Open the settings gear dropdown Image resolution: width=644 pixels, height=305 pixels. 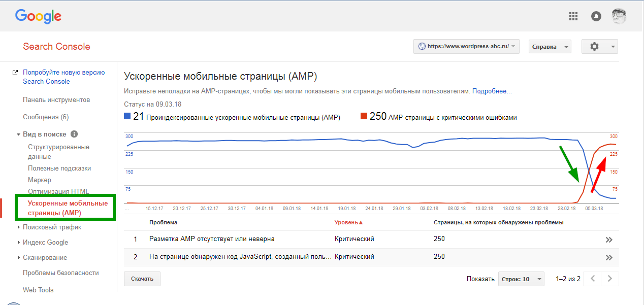(x=600, y=46)
